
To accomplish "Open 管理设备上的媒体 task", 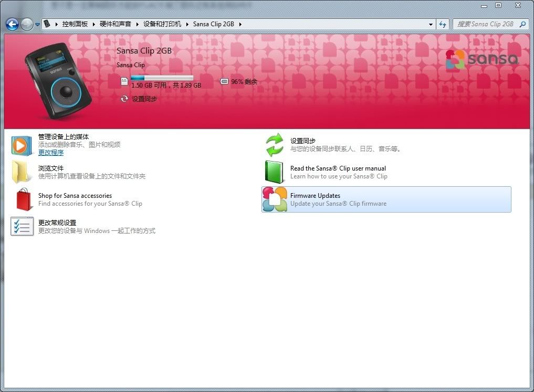I will [64, 136].
